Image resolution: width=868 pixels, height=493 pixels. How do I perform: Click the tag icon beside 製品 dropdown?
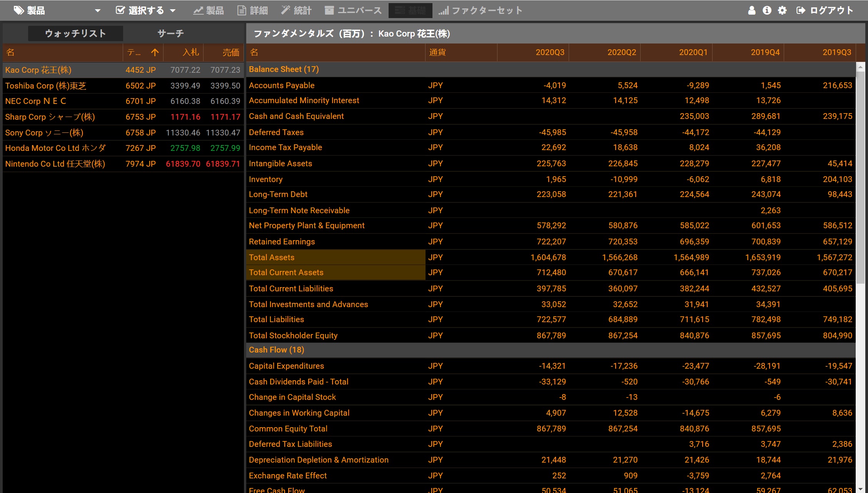click(x=19, y=10)
